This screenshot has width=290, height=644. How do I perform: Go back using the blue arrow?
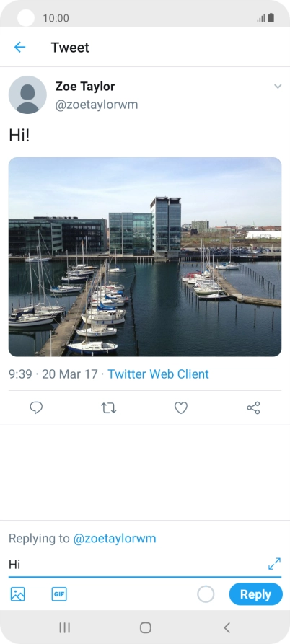point(19,47)
